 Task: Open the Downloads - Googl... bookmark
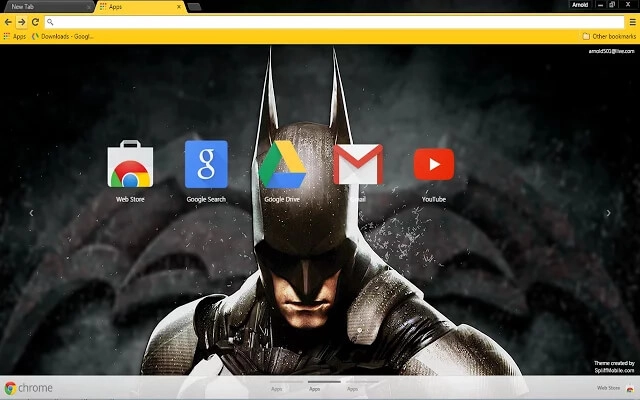(63, 36)
